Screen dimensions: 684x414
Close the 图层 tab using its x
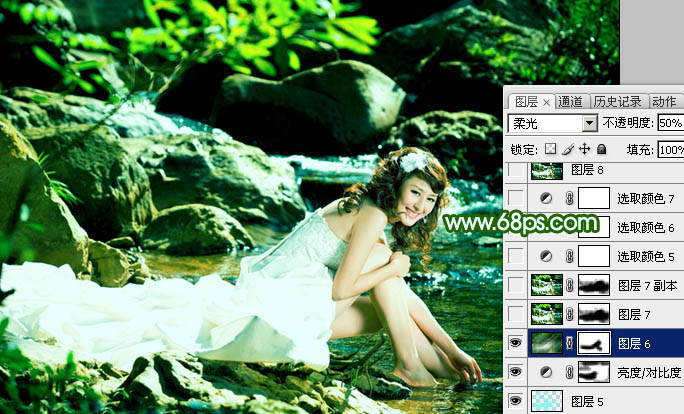point(547,102)
